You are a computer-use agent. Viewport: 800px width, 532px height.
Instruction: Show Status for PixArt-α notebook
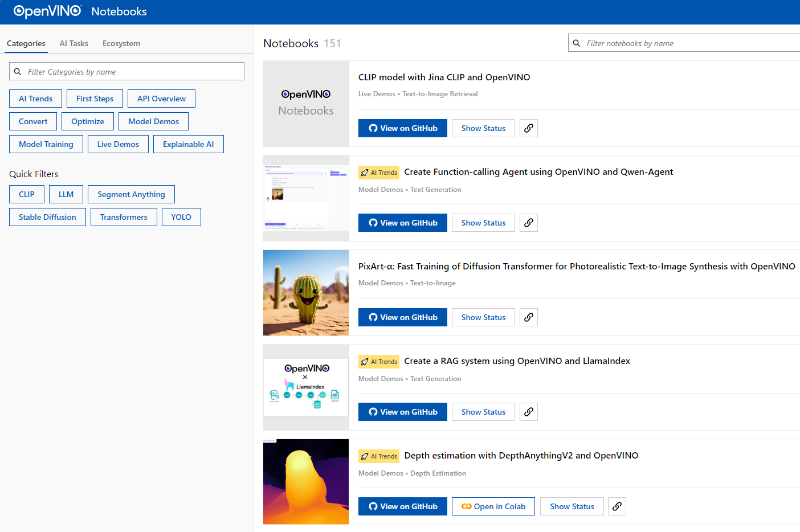(483, 317)
